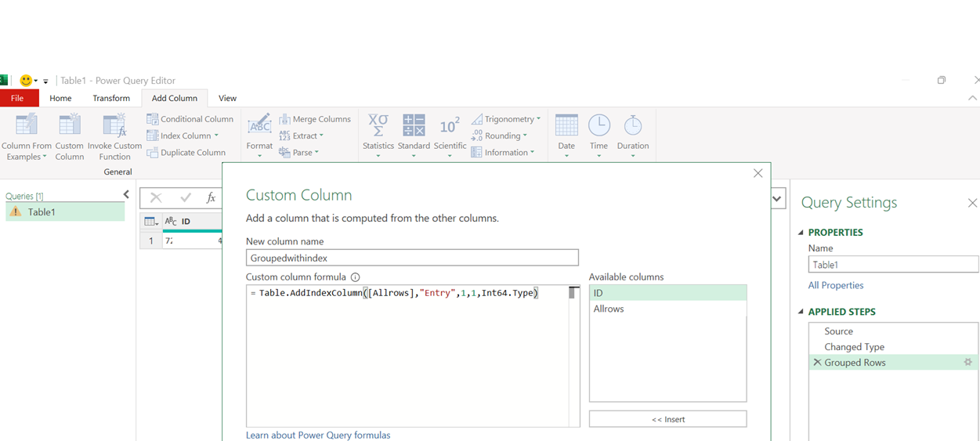Expand the formula bar dropdown
This screenshot has width=980, height=441.
[x=777, y=199]
